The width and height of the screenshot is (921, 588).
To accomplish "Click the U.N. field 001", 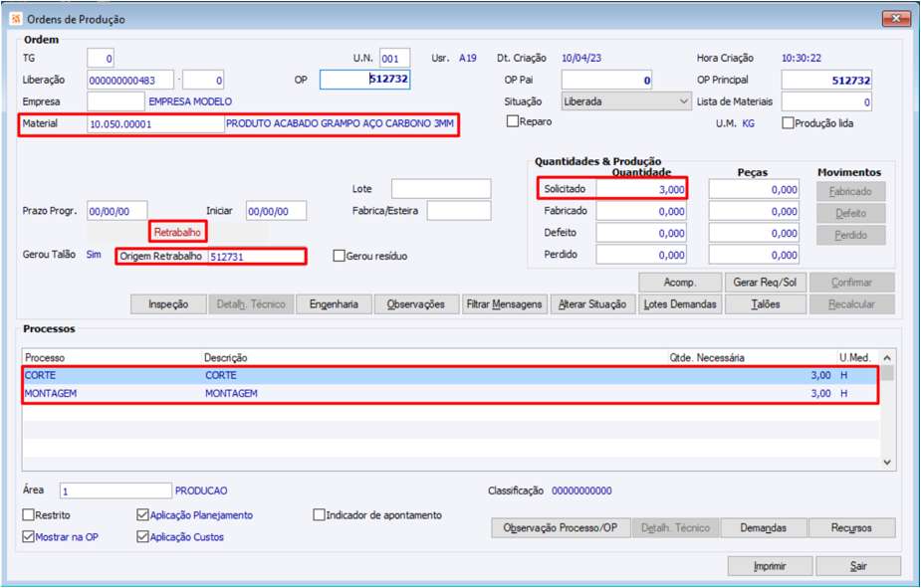I will click(x=394, y=58).
